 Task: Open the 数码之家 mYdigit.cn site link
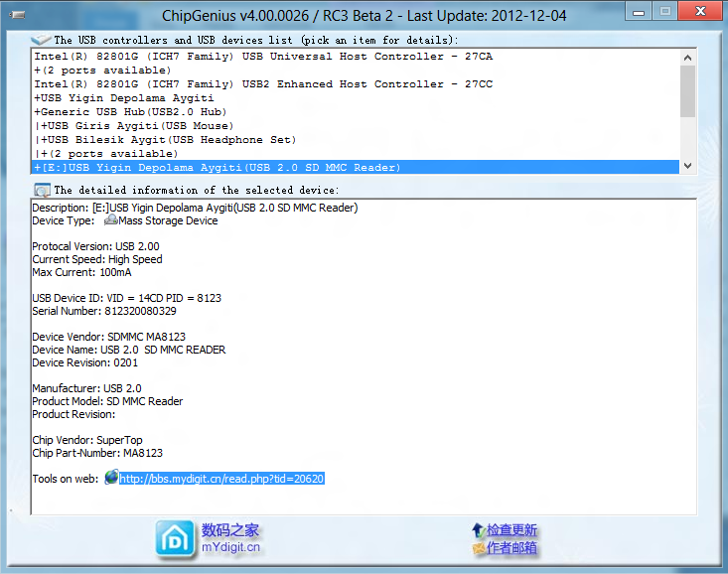(230, 538)
